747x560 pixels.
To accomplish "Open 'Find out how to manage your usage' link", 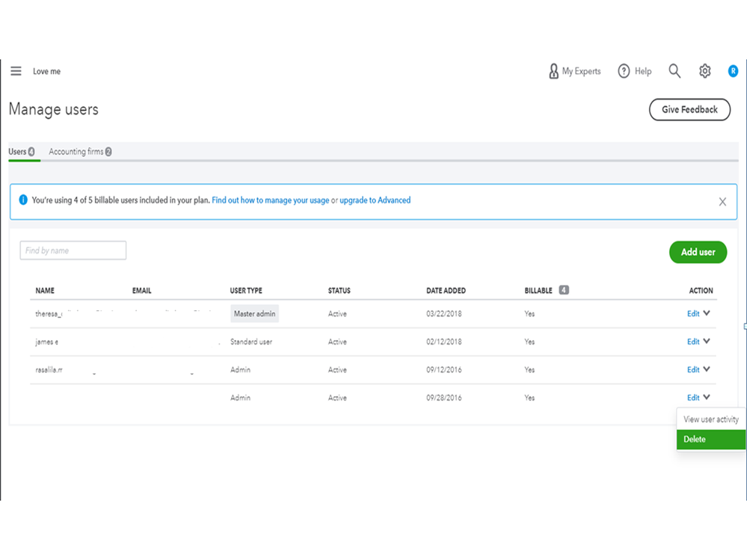I will click(x=270, y=200).
